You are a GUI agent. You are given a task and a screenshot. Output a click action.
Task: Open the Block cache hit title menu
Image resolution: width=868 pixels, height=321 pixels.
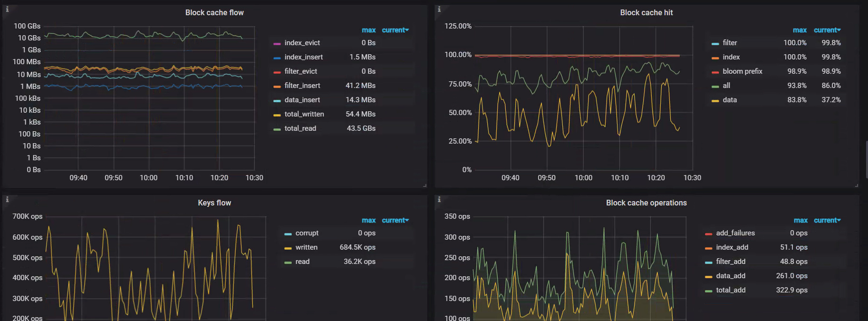click(x=646, y=13)
